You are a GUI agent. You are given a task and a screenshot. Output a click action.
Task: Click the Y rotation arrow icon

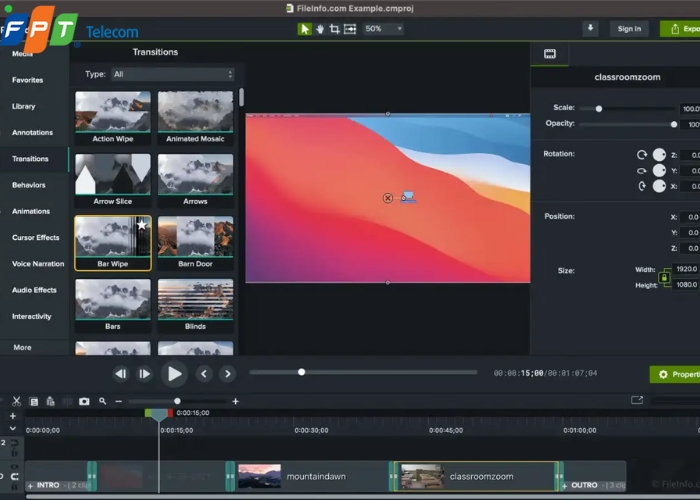click(x=642, y=171)
